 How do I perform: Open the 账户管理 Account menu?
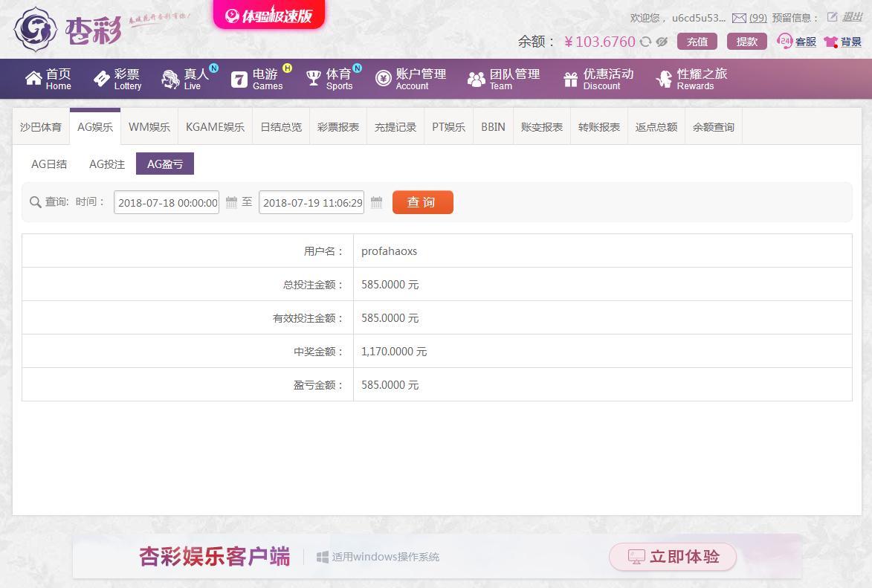411,79
